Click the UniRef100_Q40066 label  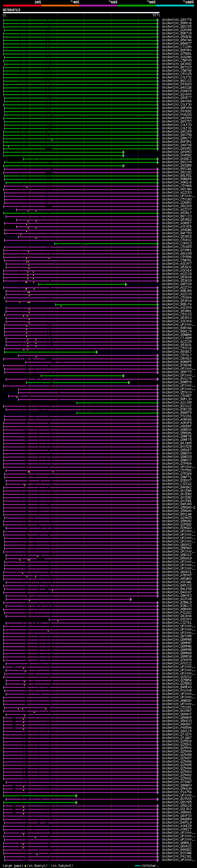tap(177, 101)
